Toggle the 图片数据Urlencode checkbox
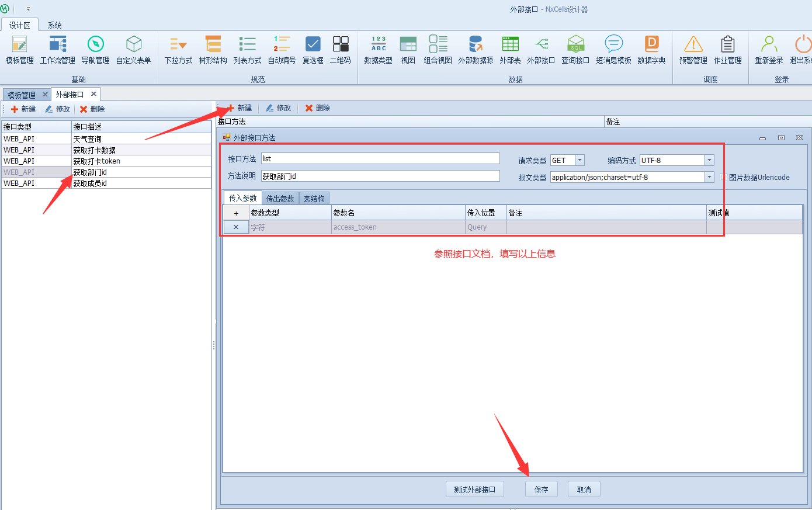 point(724,178)
